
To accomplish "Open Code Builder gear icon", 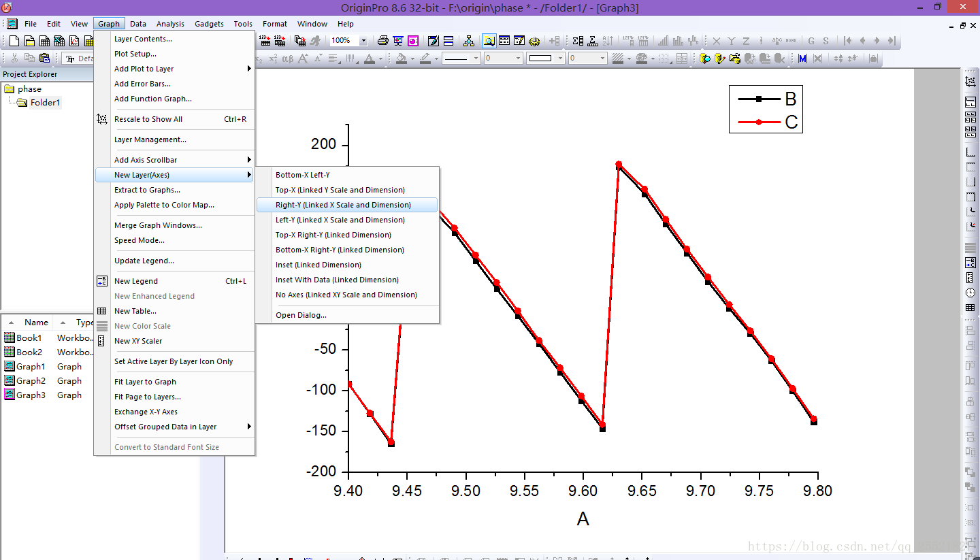I will (x=534, y=41).
